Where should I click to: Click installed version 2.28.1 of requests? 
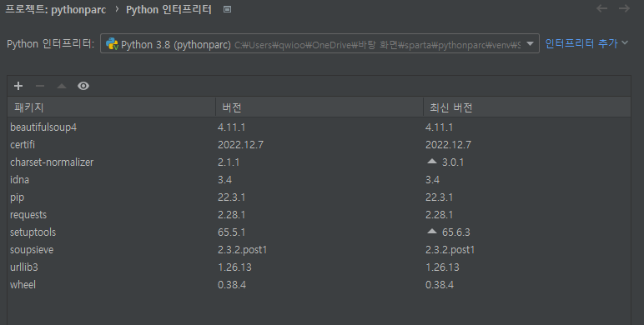(x=232, y=215)
